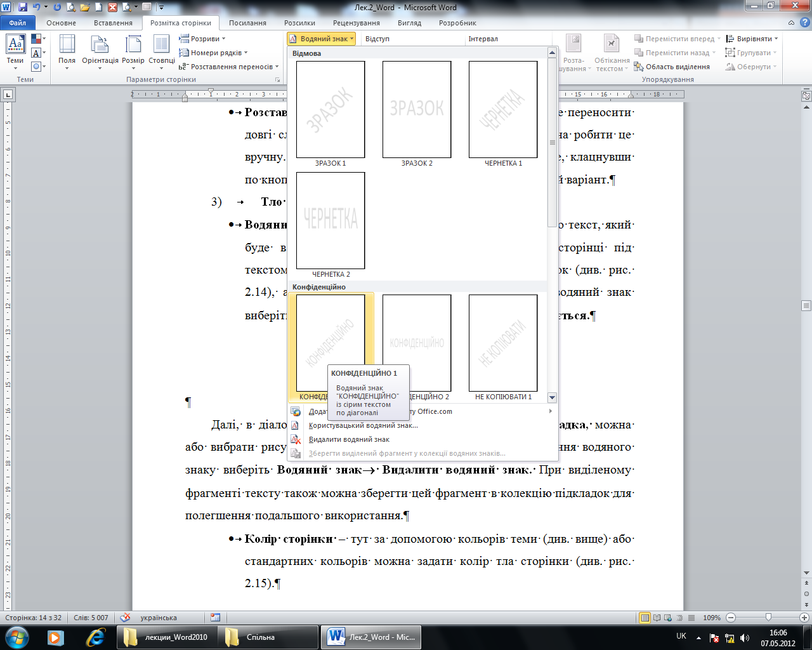Screen dimensions: 812x650
Task: Open more watermarks from Office.com submenu
Action: click(422, 411)
